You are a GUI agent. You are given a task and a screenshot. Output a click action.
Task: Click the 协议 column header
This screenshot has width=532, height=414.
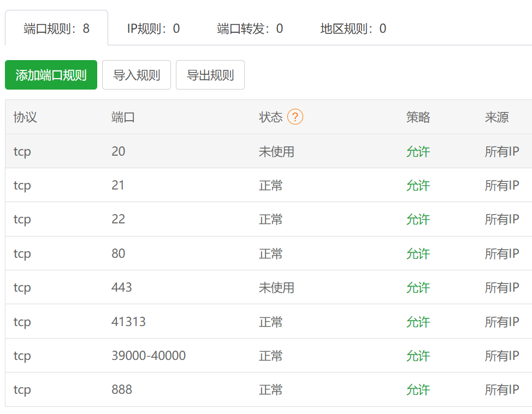coord(25,117)
